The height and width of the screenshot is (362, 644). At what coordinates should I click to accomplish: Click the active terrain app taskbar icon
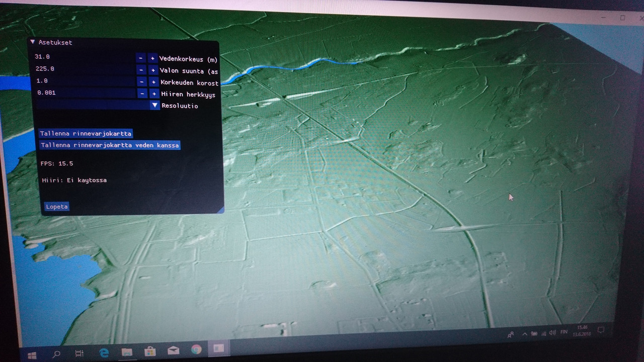coord(219,348)
